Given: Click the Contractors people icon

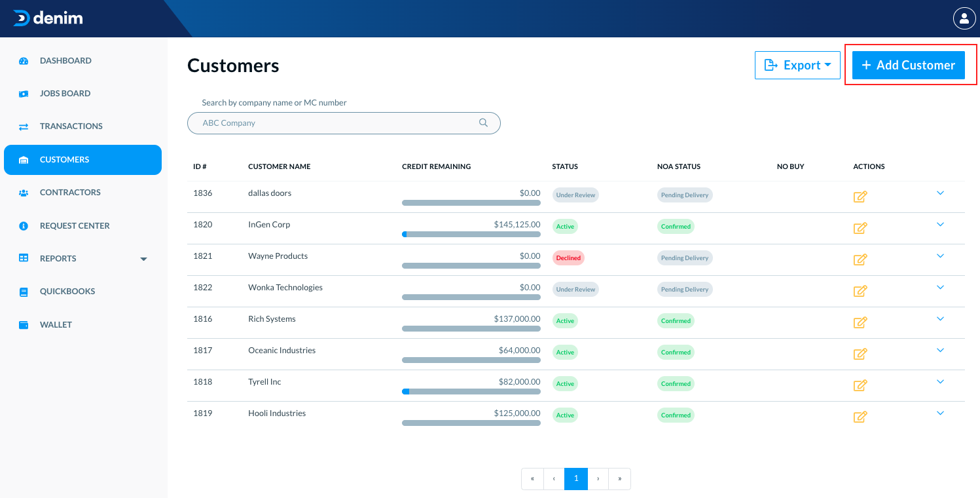Looking at the screenshot, I should pos(24,193).
